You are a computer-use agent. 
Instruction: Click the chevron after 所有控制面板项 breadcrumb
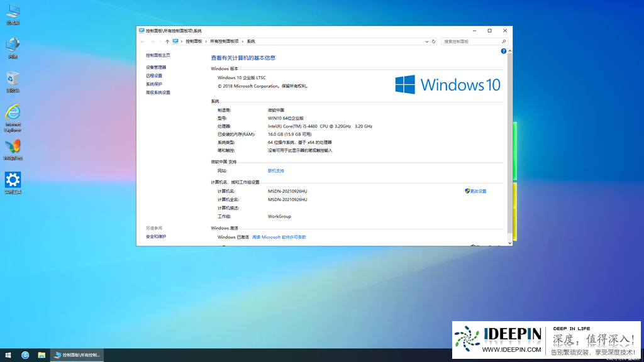pyautogui.click(x=243, y=41)
